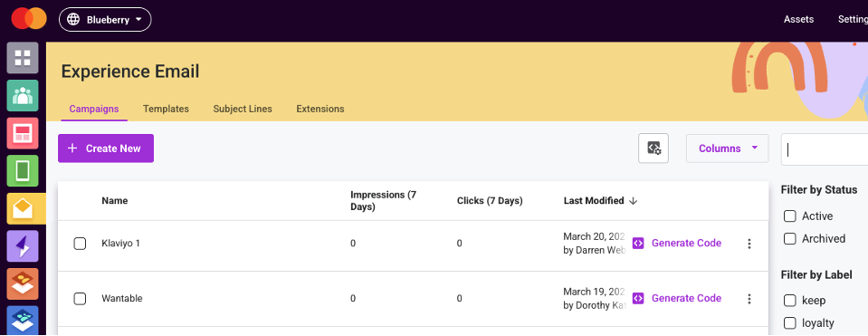The image size is (868, 336).
Task: Expand the Columns dropdown
Action: coord(728,149)
